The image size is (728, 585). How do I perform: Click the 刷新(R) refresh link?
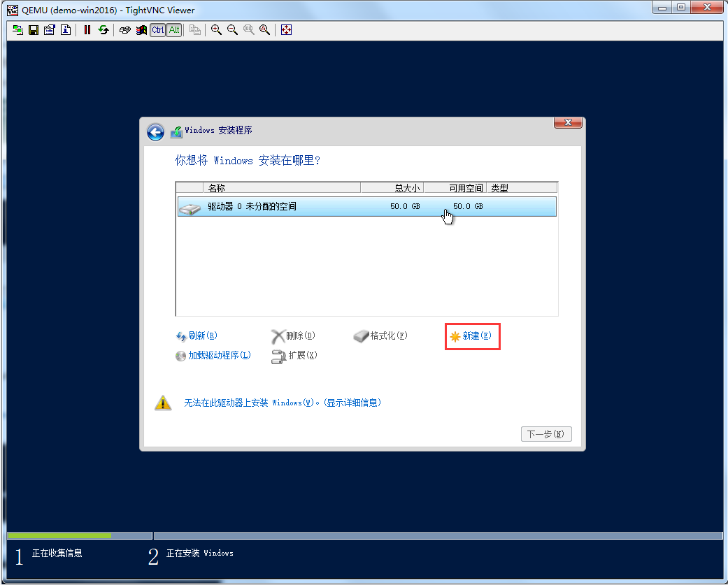click(197, 336)
